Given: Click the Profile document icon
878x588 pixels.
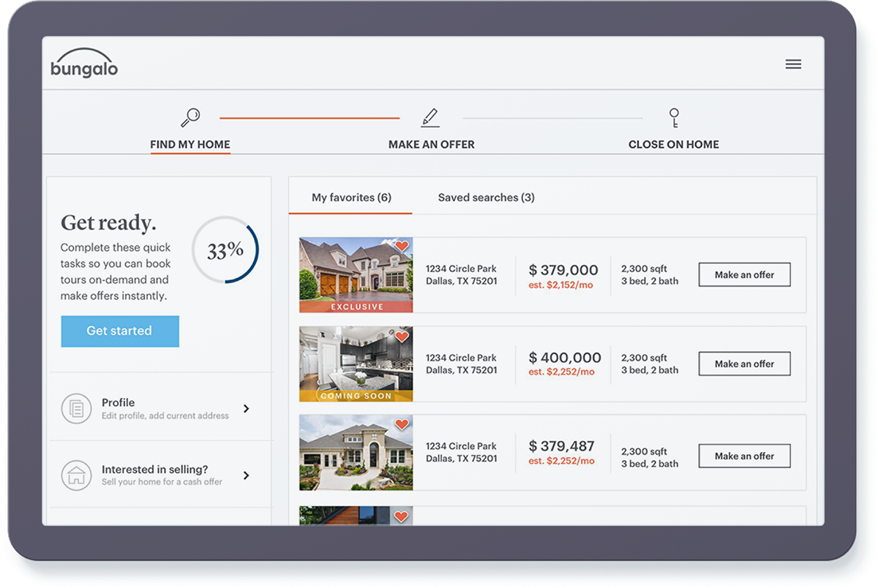Looking at the screenshot, I should (x=76, y=408).
